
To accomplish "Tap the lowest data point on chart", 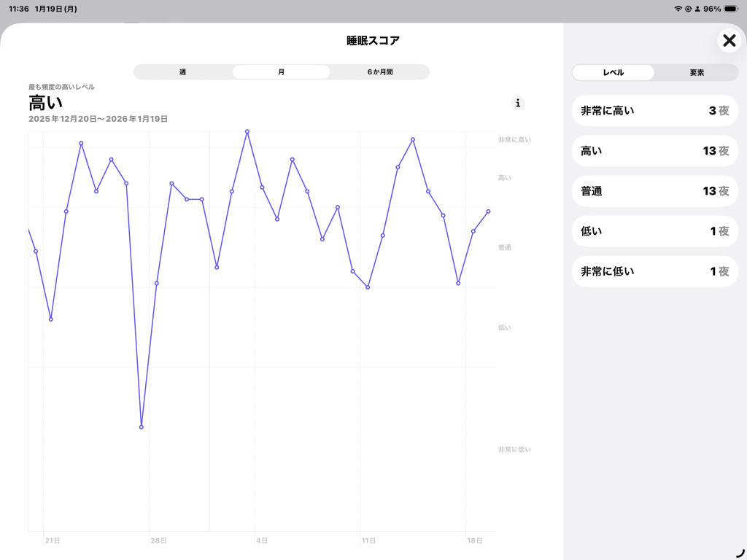I will pyautogui.click(x=142, y=427).
